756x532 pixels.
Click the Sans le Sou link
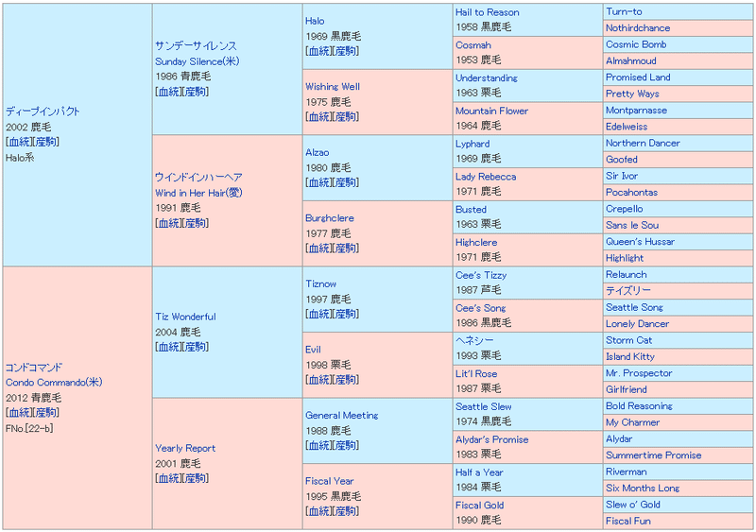(x=632, y=225)
